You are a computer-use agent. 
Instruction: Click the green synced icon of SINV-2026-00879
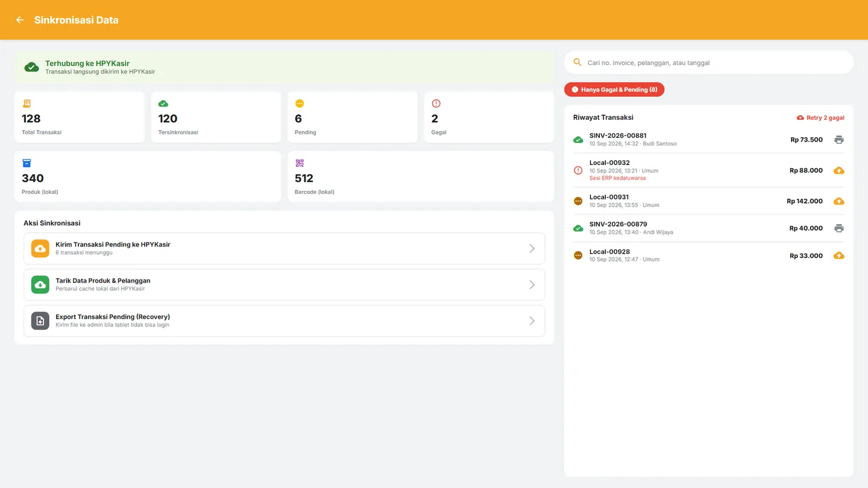coord(578,228)
